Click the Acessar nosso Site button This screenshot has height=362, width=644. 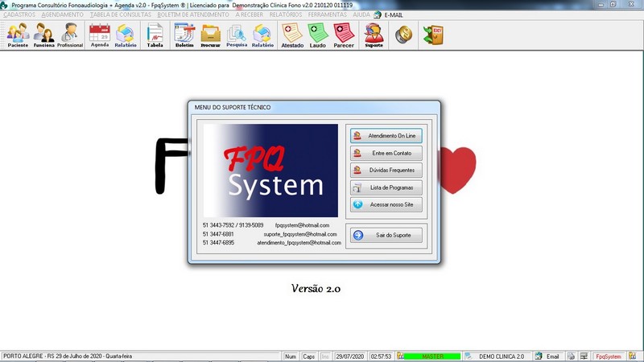pos(386,205)
